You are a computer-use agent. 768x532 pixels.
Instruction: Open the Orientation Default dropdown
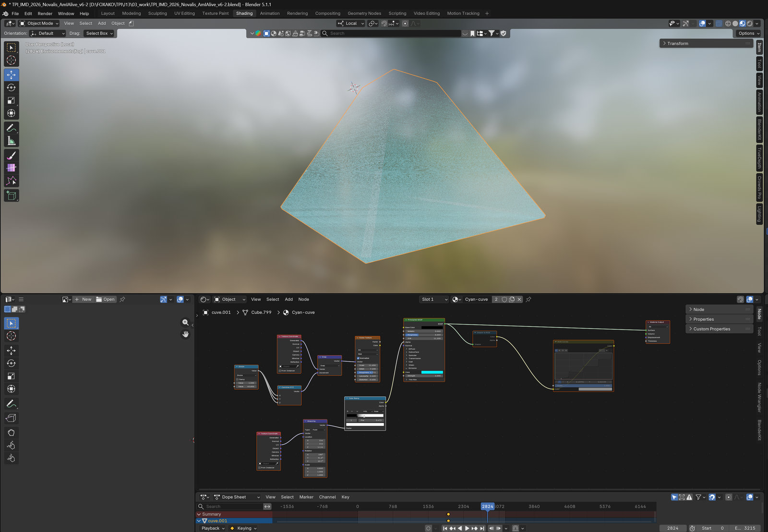(48, 33)
